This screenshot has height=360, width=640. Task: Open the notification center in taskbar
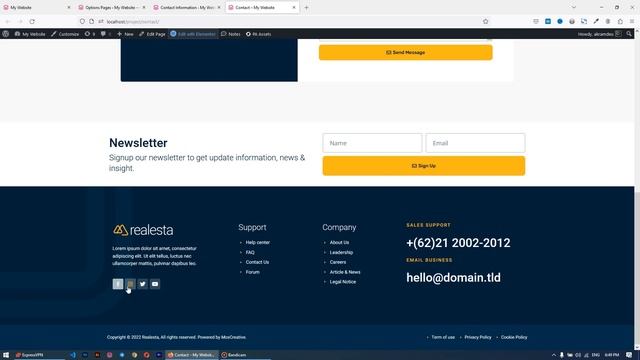[629, 355]
